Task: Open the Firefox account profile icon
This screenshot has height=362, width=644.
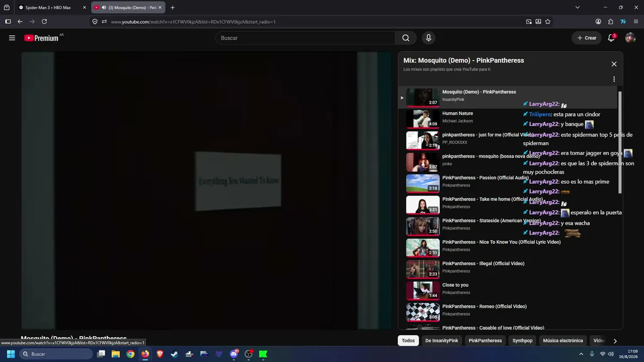Action: click(598, 22)
